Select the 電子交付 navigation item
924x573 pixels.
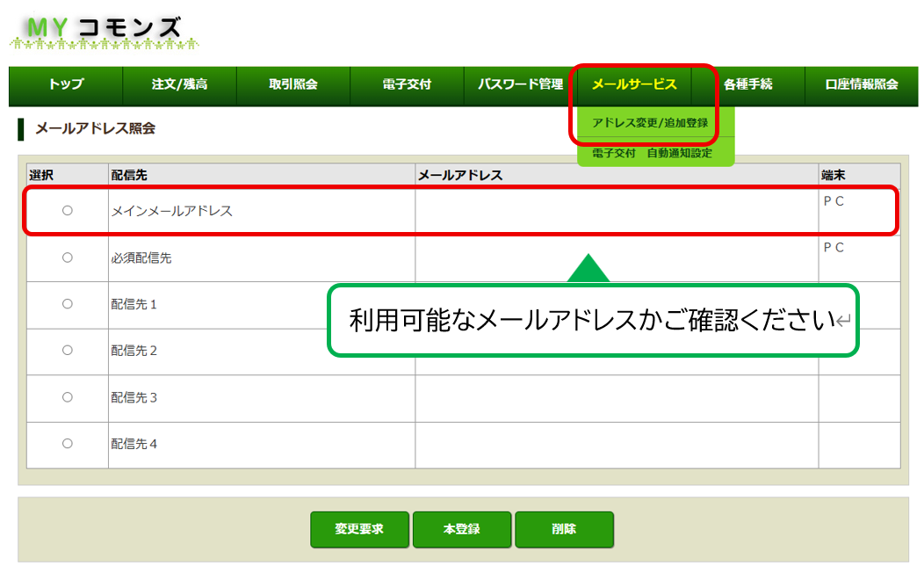click(407, 85)
